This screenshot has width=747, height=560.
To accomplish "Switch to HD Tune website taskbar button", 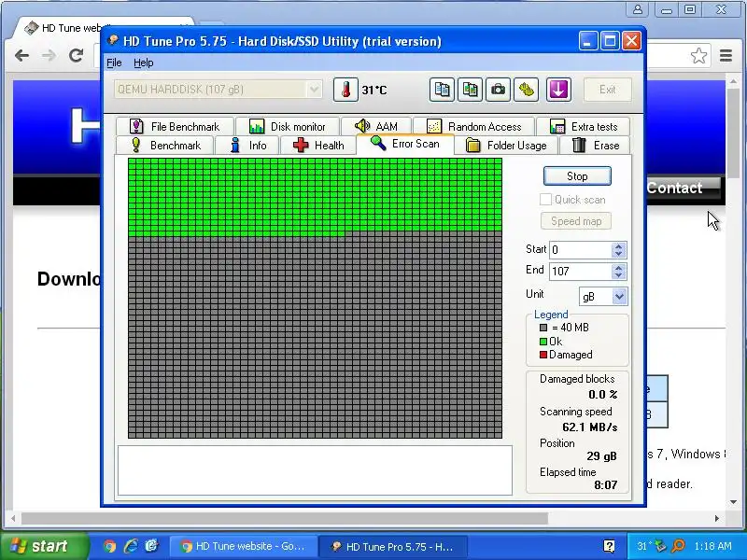I will pos(244,546).
